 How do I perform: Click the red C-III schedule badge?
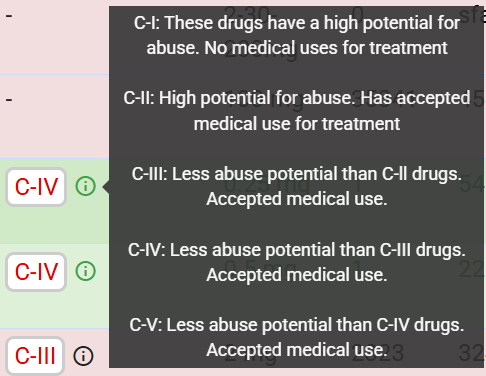tap(35, 356)
